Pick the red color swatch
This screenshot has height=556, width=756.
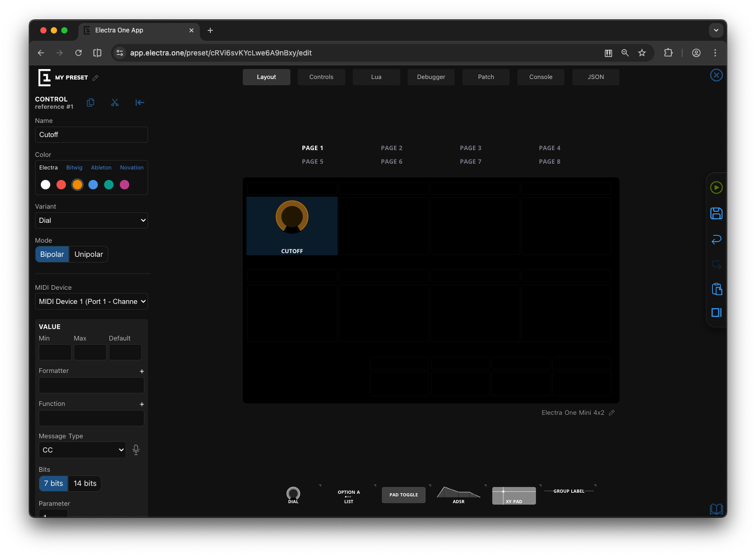(x=61, y=185)
